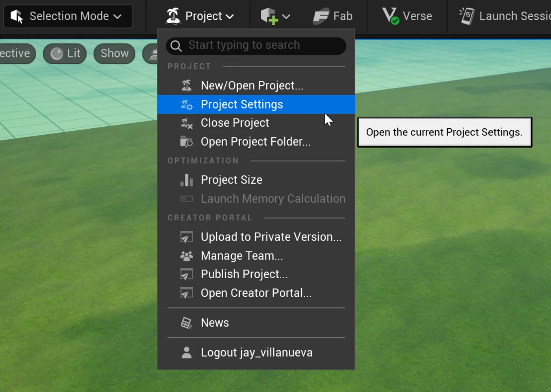Click the Project toolbar button
The image size is (551, 392).
click(x=200, y=16)
